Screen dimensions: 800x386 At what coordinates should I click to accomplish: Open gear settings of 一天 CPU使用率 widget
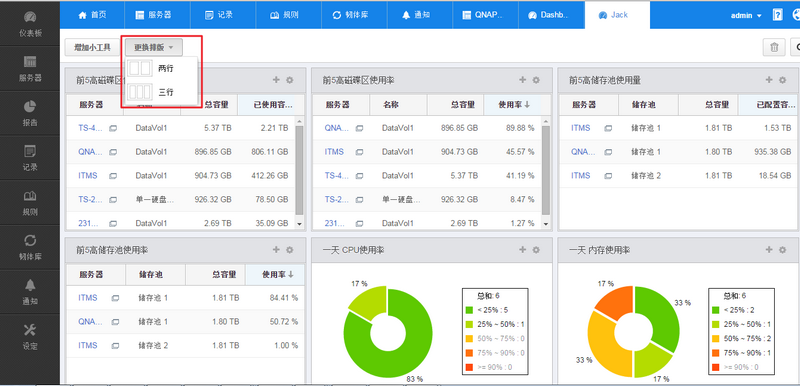tap(536, 250)
